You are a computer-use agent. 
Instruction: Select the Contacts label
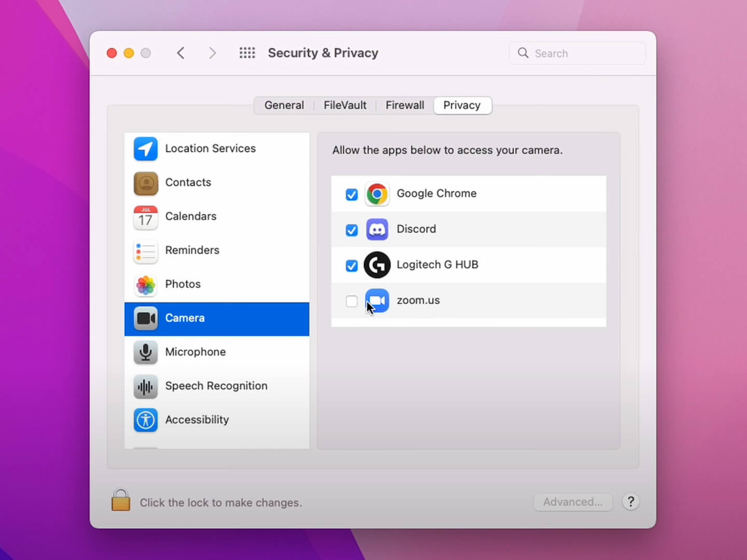point(188,183)
